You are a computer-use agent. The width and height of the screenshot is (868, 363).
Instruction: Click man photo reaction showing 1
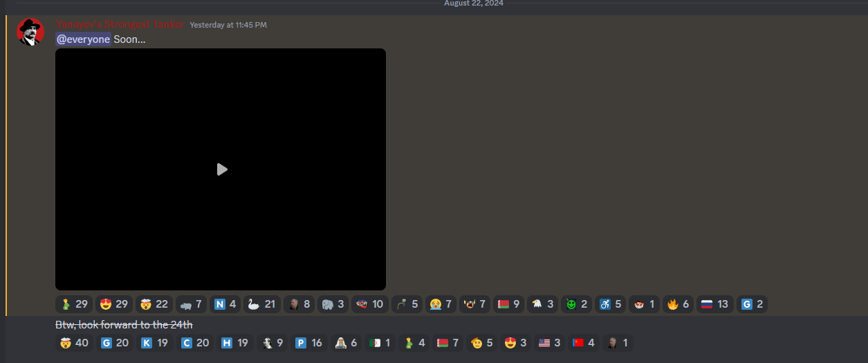(617, 343)
